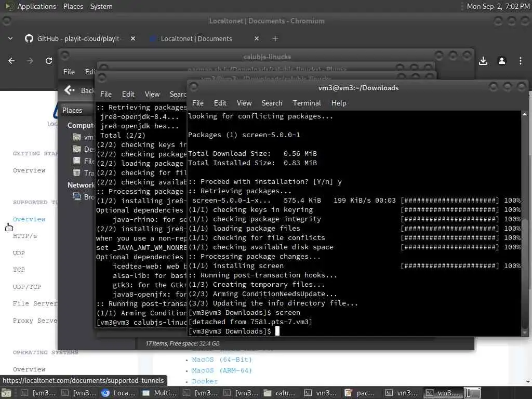Image resolution: width=532 pixels, height=399 pixels.
Task: Open the Chromium profile icon
Action: 502,61
